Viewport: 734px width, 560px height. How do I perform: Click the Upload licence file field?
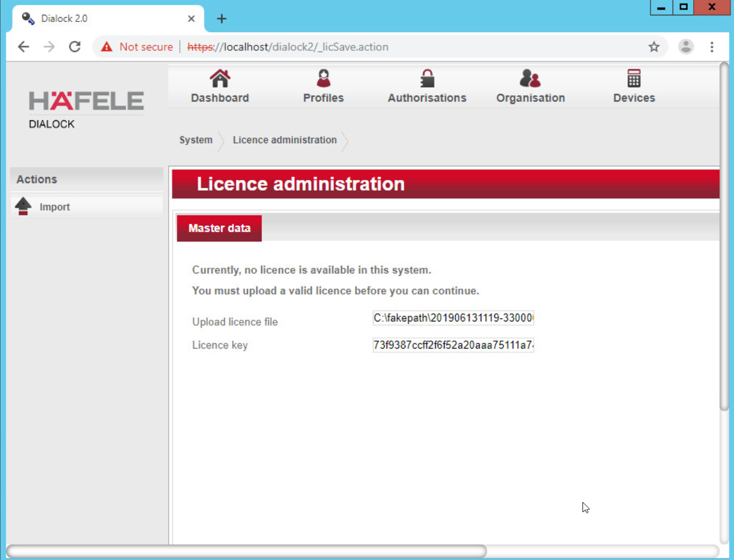point(453,318)
